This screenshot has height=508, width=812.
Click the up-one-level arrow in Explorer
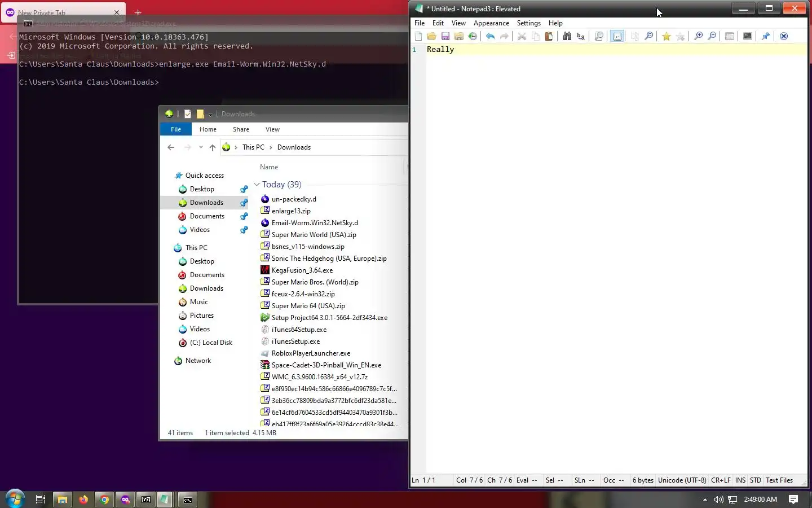(213, 147)
